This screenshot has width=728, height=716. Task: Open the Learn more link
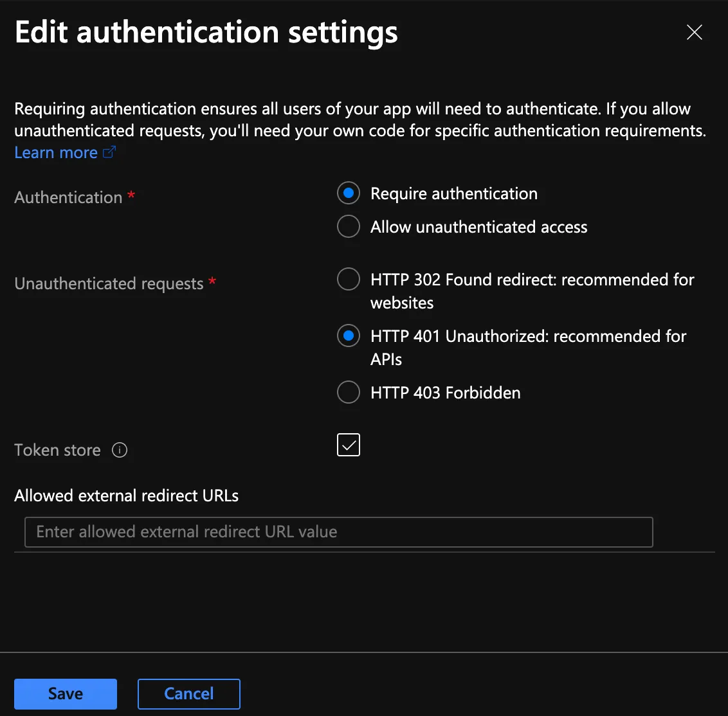(56, 153)
